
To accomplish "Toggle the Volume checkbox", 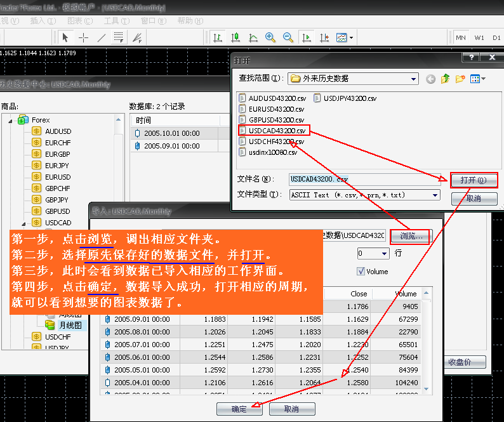I will [x=361, y=272].
